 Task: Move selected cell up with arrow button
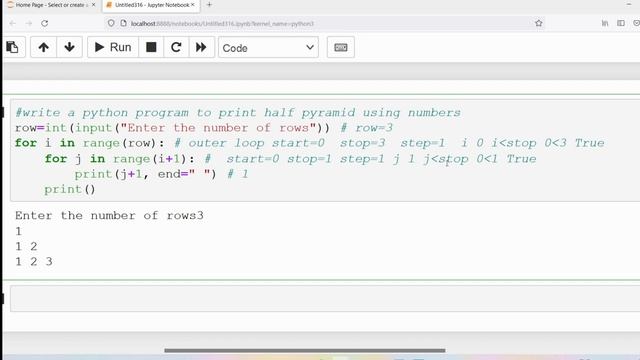[44, 47]
